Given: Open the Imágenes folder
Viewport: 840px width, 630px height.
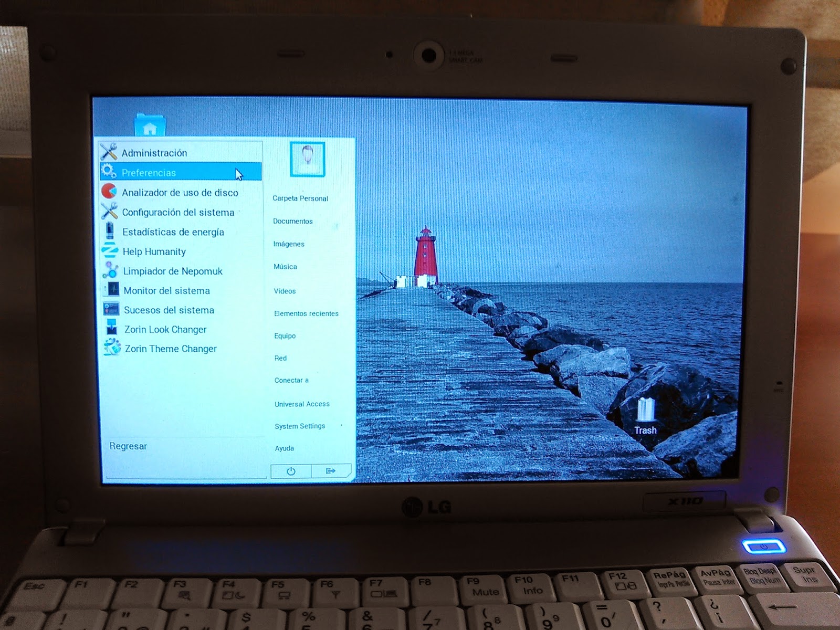Looking at the screenshot, I should point(289,244).
